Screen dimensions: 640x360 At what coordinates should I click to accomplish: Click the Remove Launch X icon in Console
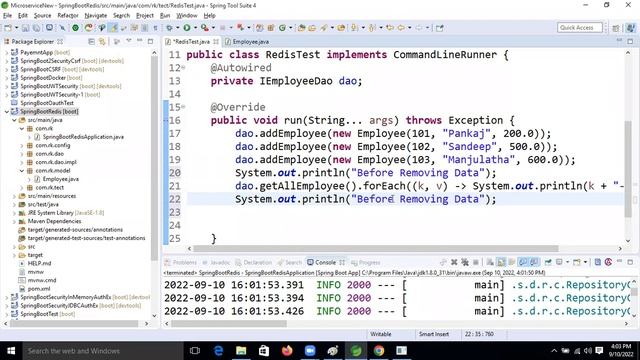tap(454, 262)
